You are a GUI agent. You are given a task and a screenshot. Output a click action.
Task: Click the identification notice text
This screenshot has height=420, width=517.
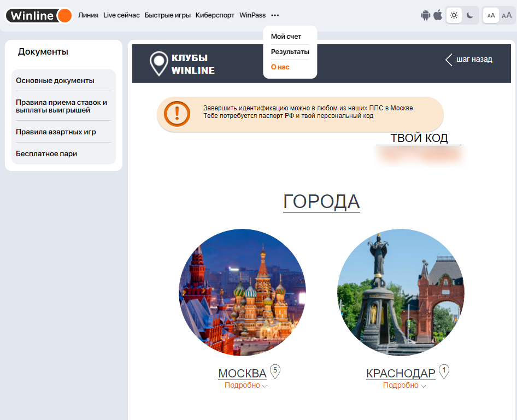(309, 112)
